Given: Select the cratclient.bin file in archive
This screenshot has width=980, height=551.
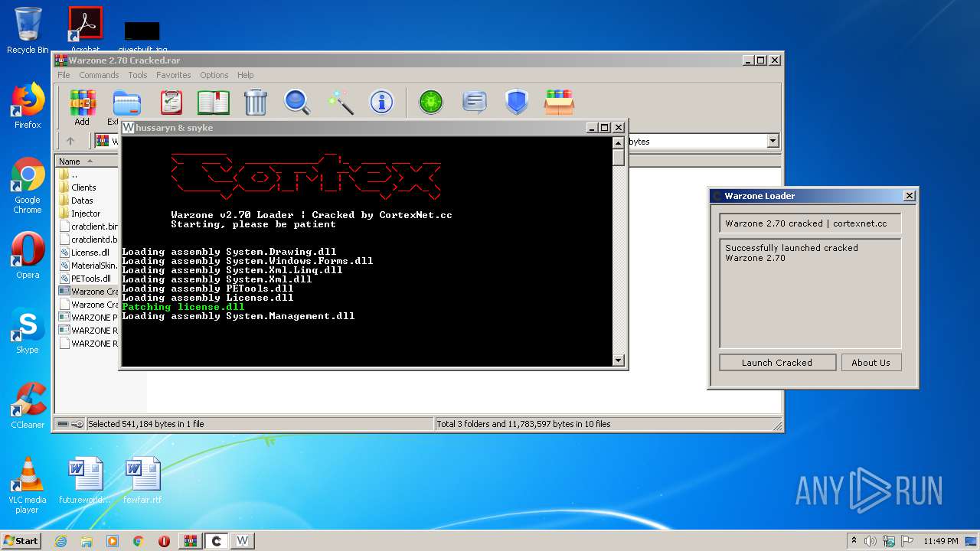Looking at the screenshot, I should pyautogui.click(x=88, y=227).
